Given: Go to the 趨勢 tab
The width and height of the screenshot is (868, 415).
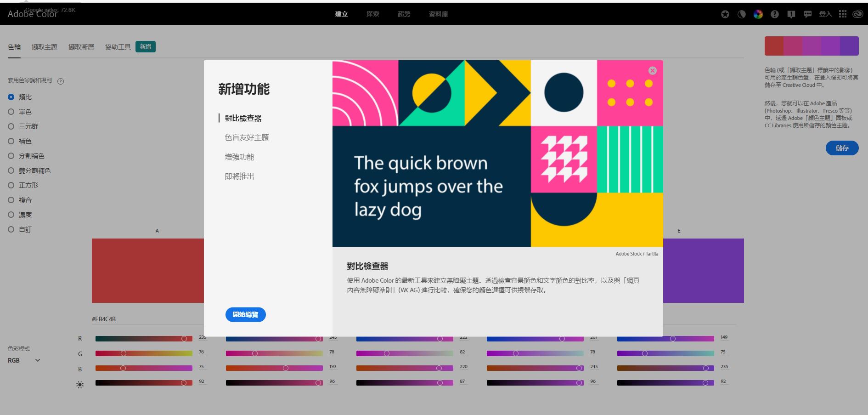Looking at the screenshot, I should tap(404, 14).
